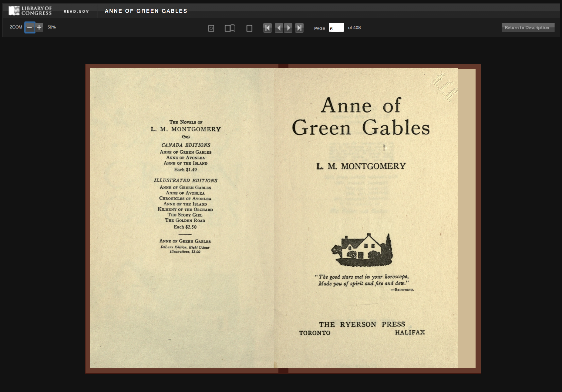Viewport: 562px width, 392px height.
Task: Advance to the next page
Action: (x=288, y=28)
